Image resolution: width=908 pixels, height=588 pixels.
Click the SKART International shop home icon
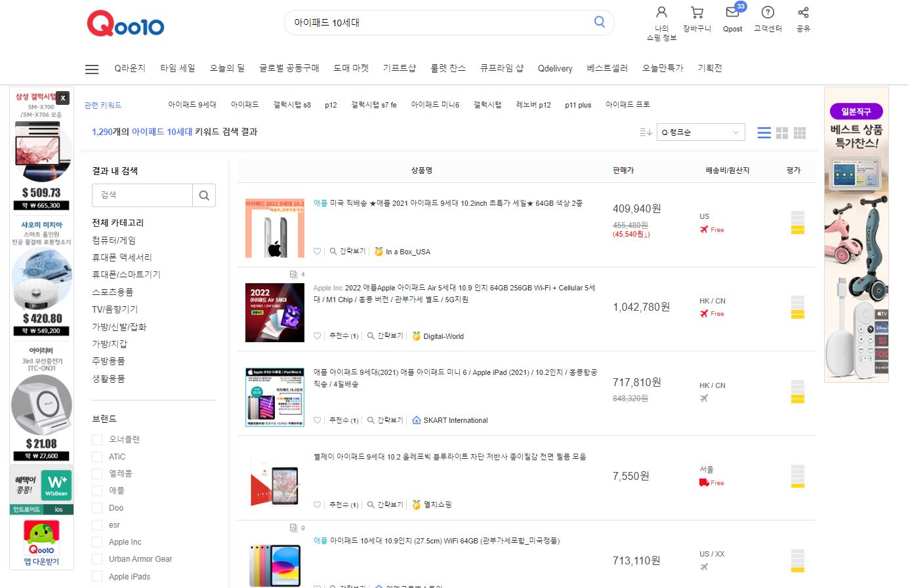coord(417,420)
